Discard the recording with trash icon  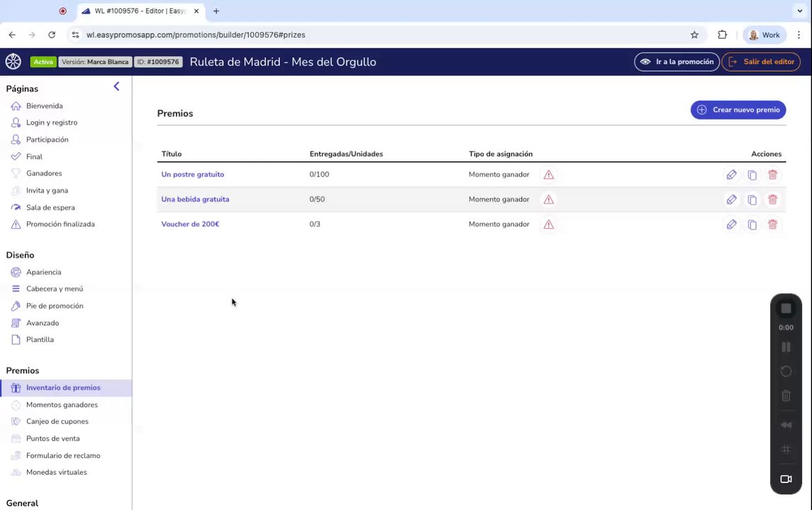(786, 395)
